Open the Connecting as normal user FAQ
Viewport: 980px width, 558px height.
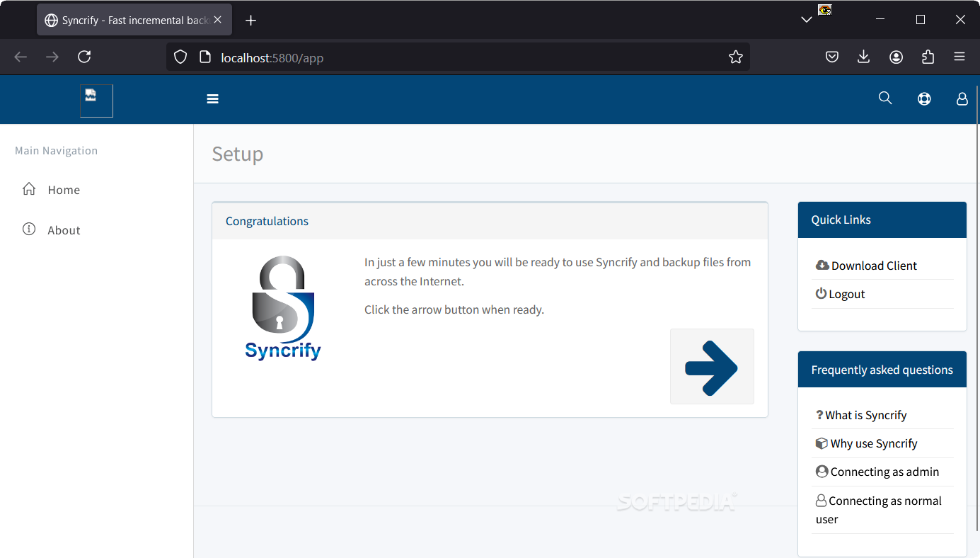(x=879, y=510)
